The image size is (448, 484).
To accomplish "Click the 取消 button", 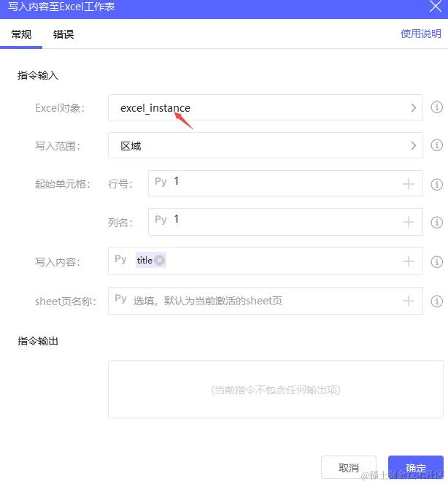I will (x=349, y=467).
